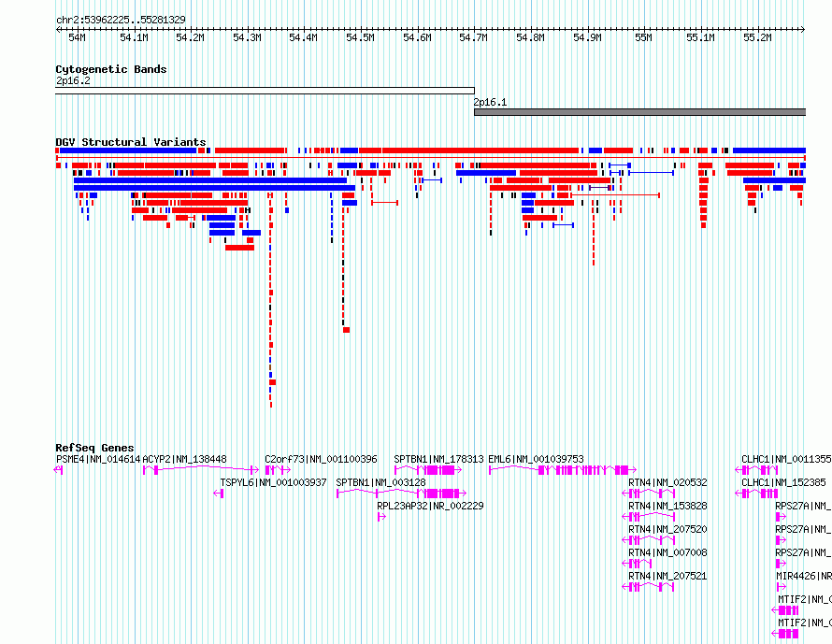Click the 54.5M ruler tick label

click(x=360, y=37)
